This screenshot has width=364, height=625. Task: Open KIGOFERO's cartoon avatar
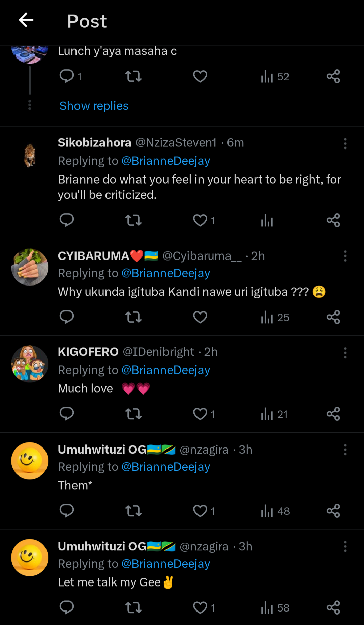coord(30,364)
